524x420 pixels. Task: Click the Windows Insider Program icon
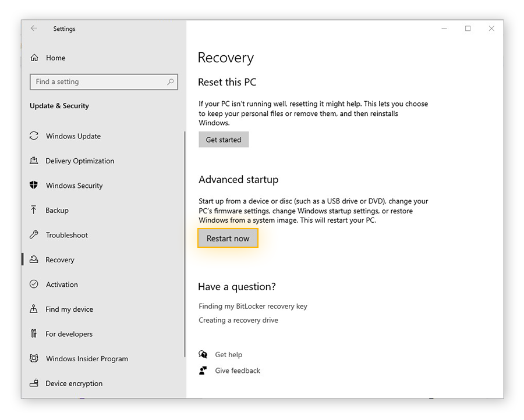click(34, 359)
